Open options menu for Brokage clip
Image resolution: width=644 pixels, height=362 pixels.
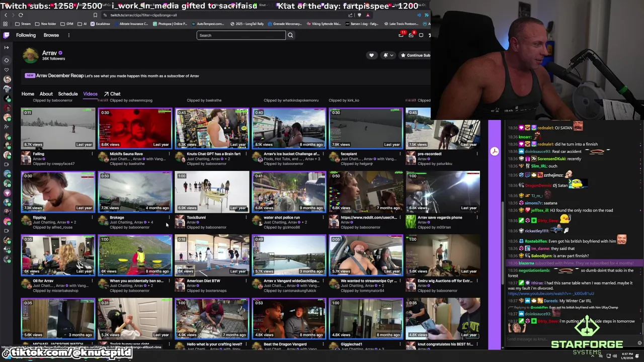[x=169, y=217]
